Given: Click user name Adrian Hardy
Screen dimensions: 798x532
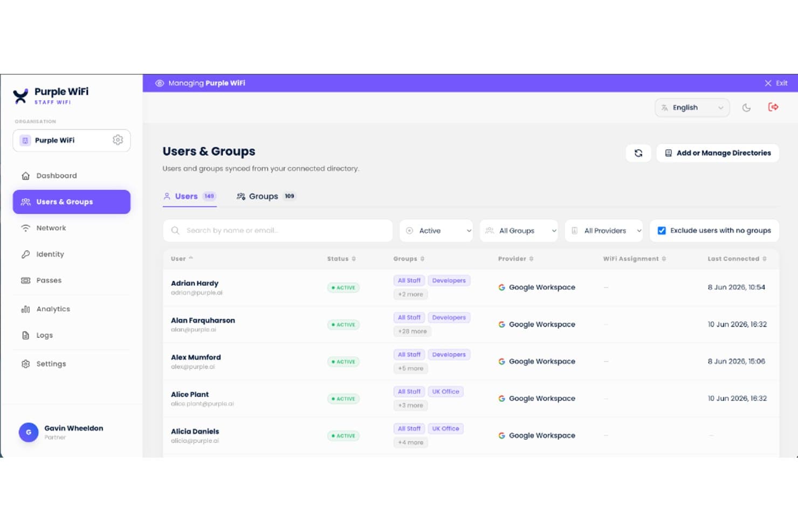Looking at the screenshot, I should pos(195,283).
